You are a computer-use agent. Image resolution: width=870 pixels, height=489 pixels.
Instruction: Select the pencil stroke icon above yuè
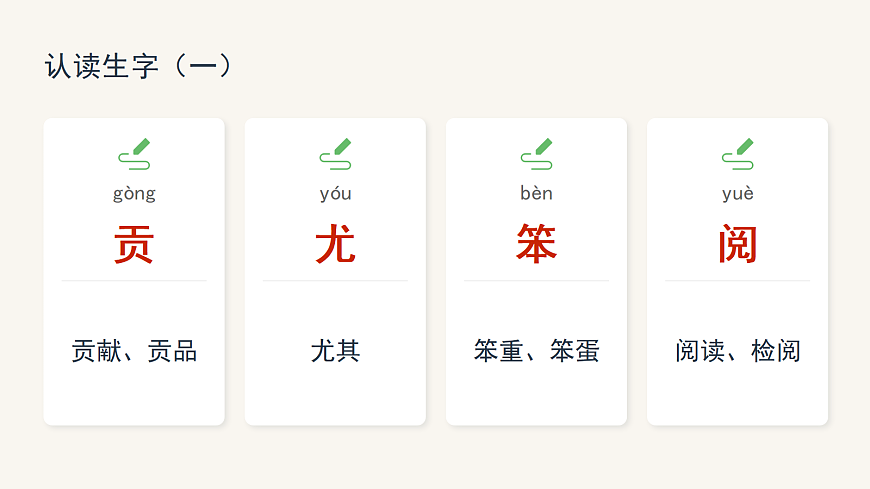point(737,154)
